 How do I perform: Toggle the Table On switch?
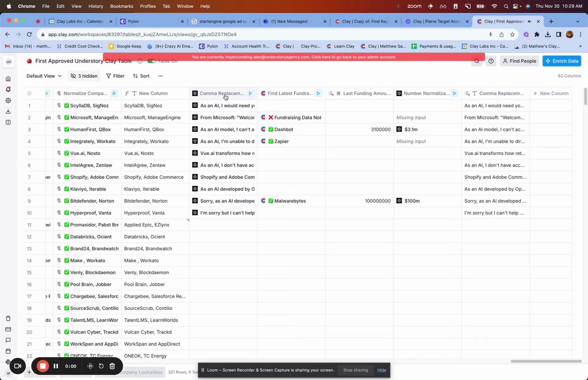pos(151,61)
